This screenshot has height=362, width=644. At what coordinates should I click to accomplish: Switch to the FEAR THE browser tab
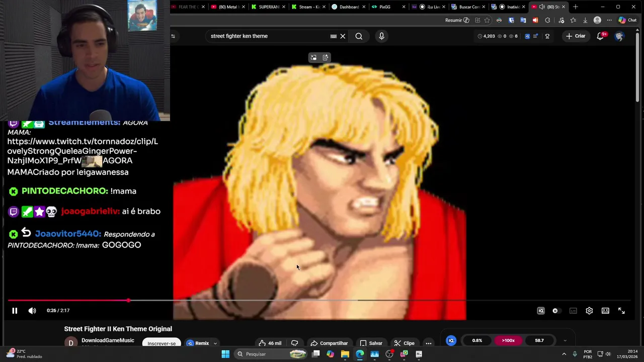coord(188,7)
